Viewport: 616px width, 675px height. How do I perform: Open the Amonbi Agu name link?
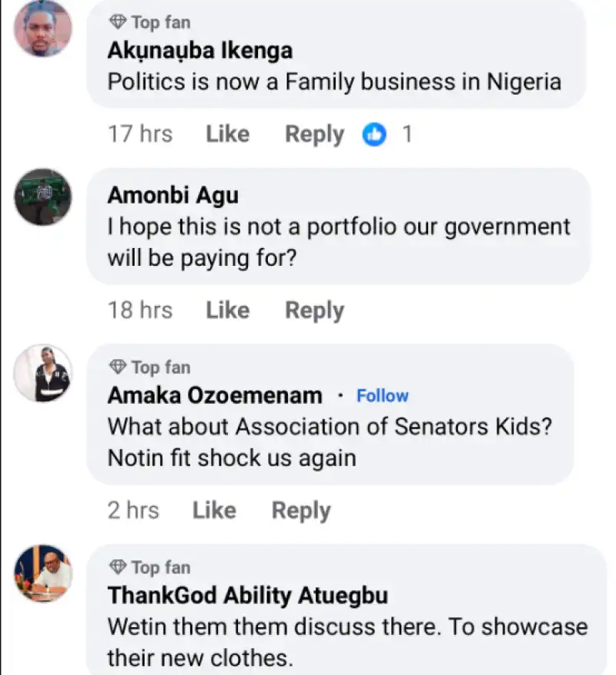click(172, 196)
